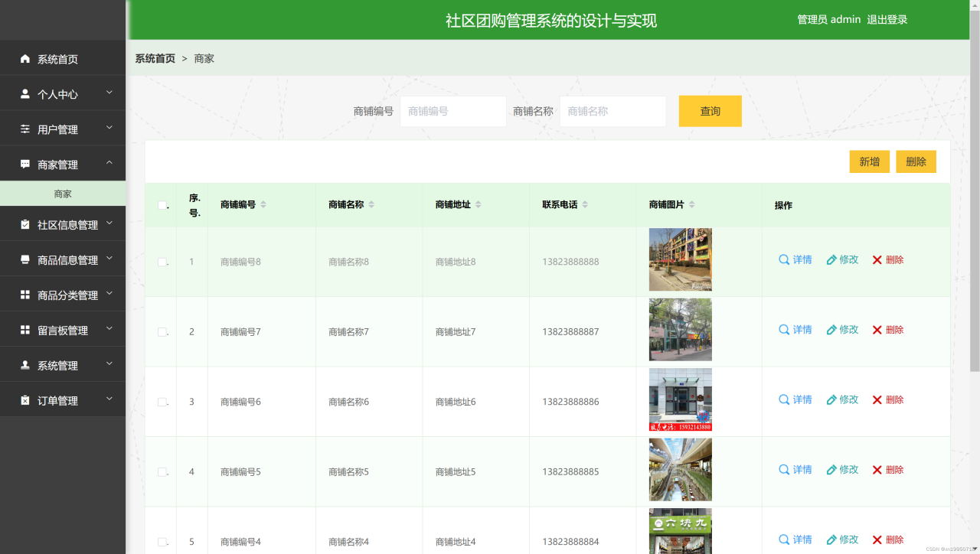Click the grid icon beside 留言板管理

pos(25,330)
